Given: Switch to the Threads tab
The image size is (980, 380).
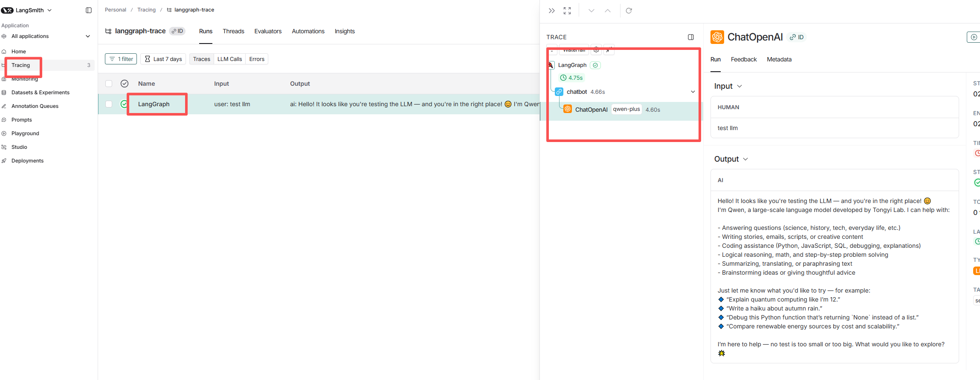Looking at the screenshot, I should tap(233, 31).
